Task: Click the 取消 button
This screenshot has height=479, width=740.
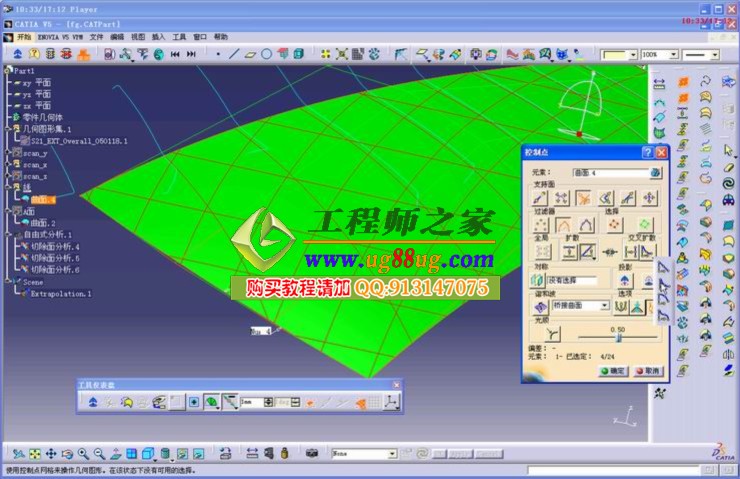Action: pos(648,370)
